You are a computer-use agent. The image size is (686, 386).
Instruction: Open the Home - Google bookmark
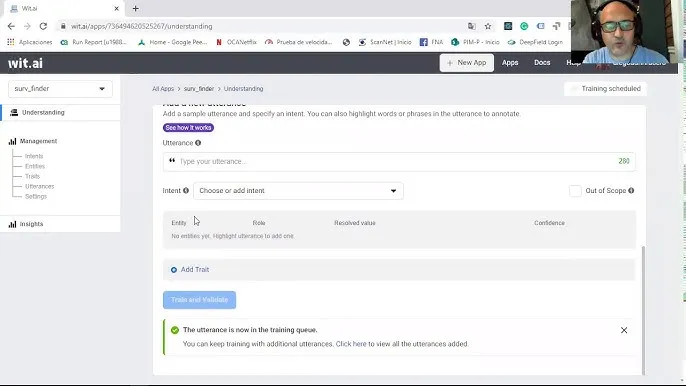[x=172, y=42]
